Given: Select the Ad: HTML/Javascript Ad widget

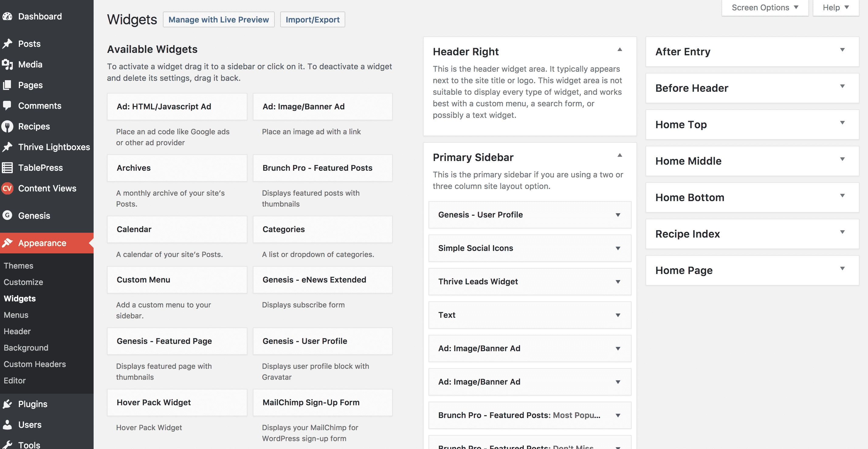Looking at the screenshot, I should point(177,106).
